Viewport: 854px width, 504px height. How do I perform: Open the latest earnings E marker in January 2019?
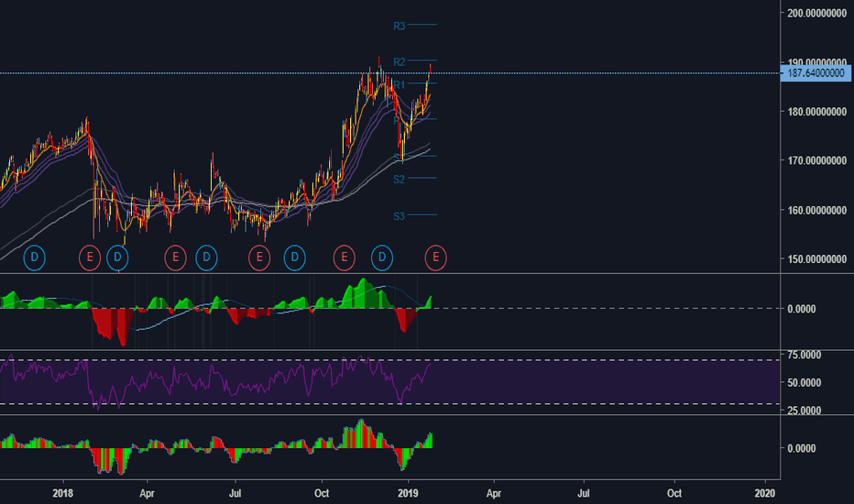[436, 257]
